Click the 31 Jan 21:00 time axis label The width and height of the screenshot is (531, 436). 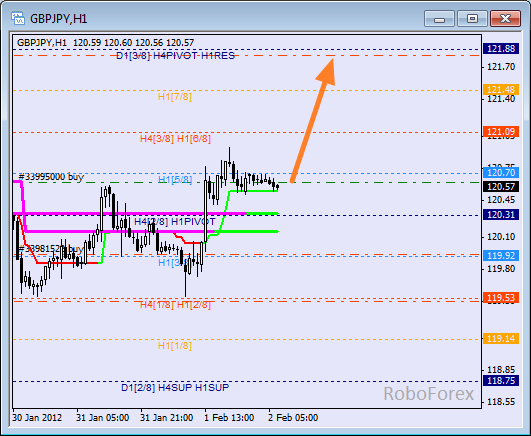(166, 418)
